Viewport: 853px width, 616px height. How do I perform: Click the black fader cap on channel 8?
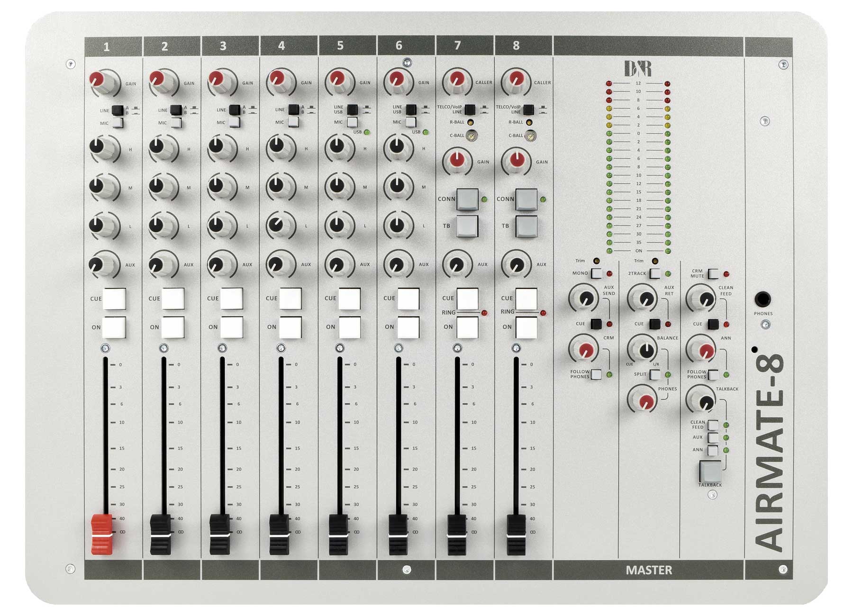tap(516, 534)
